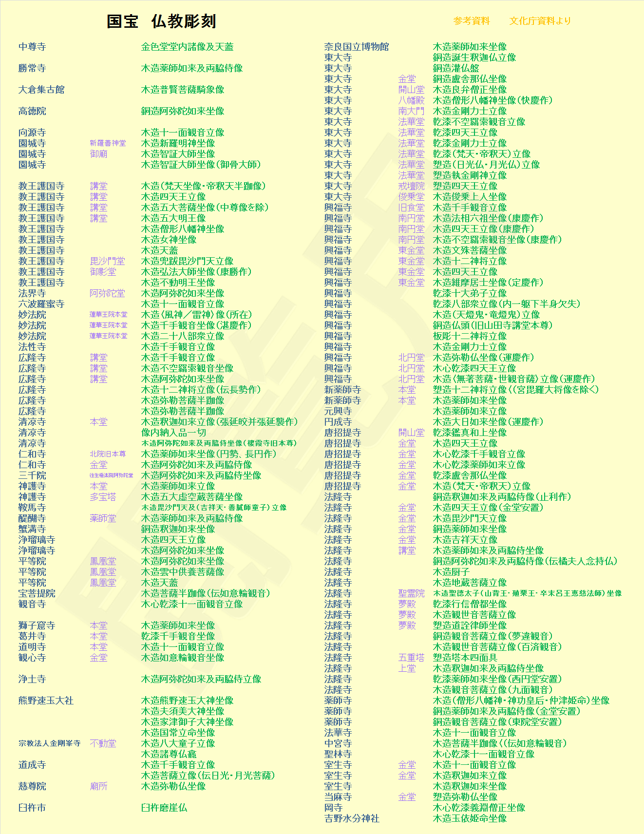Click the temple name 鞍馬寺
The width and height of the screenshot is (644, 834).
point(32,508)
